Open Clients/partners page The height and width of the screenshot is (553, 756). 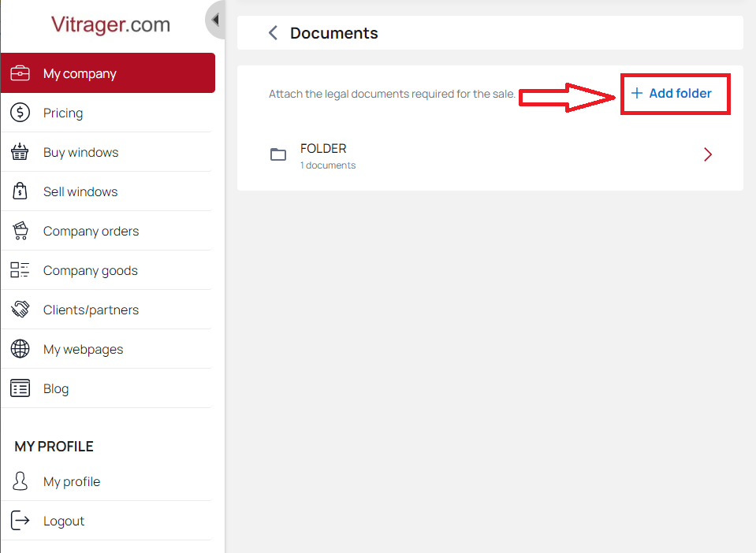click(x=106, y=310)
